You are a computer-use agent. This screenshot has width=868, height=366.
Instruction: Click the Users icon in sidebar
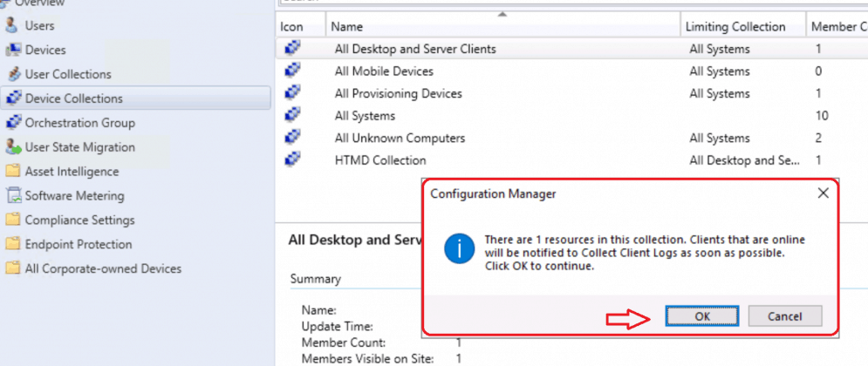click(x=12, y=25)
